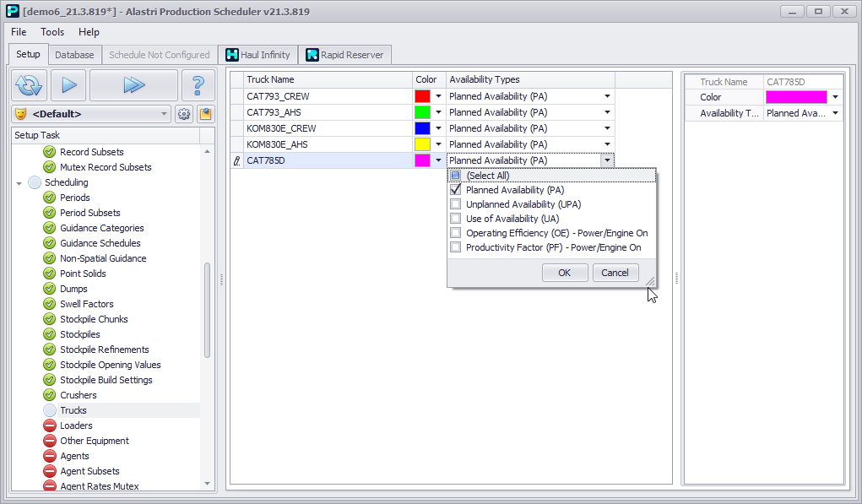The width and height of the screenshot is (862, 504).
Task: Open the Help menu
Action: click(x=89, y=32)
